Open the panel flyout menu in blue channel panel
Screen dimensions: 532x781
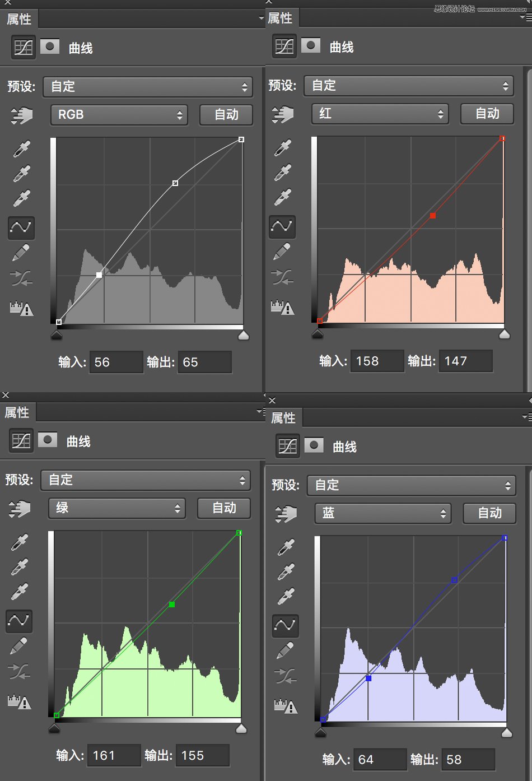(x=526, y=417)
